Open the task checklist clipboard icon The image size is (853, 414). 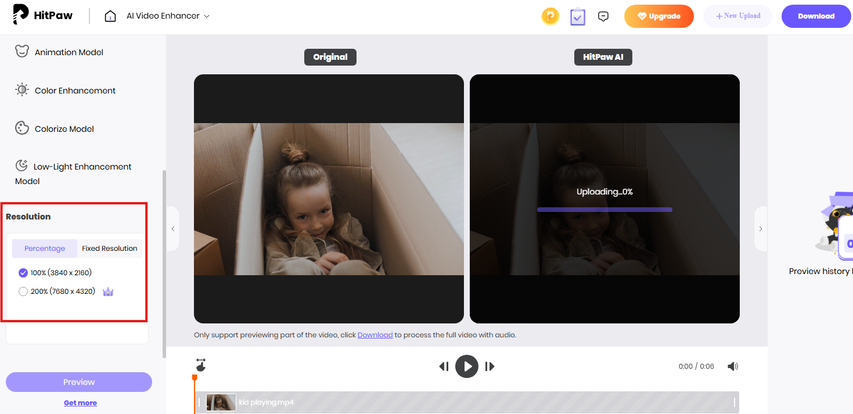pos(577,16)
